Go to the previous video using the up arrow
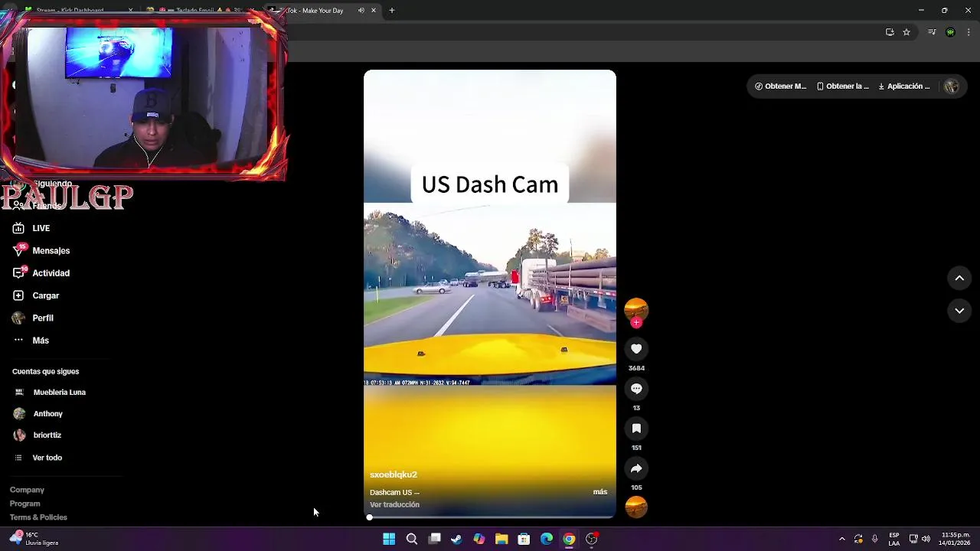Image resolution: width=980 pixels, height=551 pixels. tap(959, 279)
